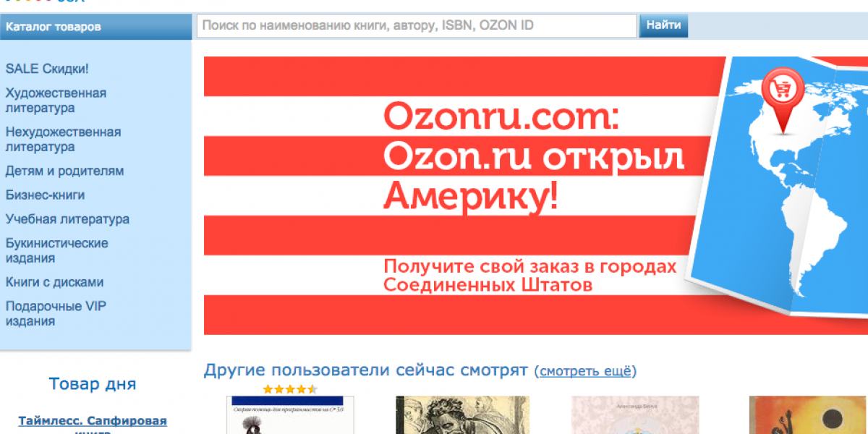The height and width of the screenshot is (434, 868).
Task: Open Нехудожественная литература category
Action: 63,140
